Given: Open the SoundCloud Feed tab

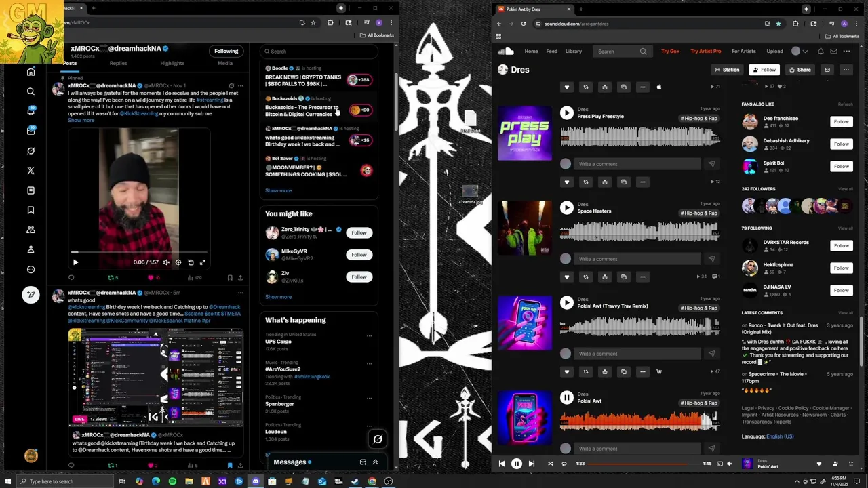Looking at the screenshot, I should click(x=552, y=52).
